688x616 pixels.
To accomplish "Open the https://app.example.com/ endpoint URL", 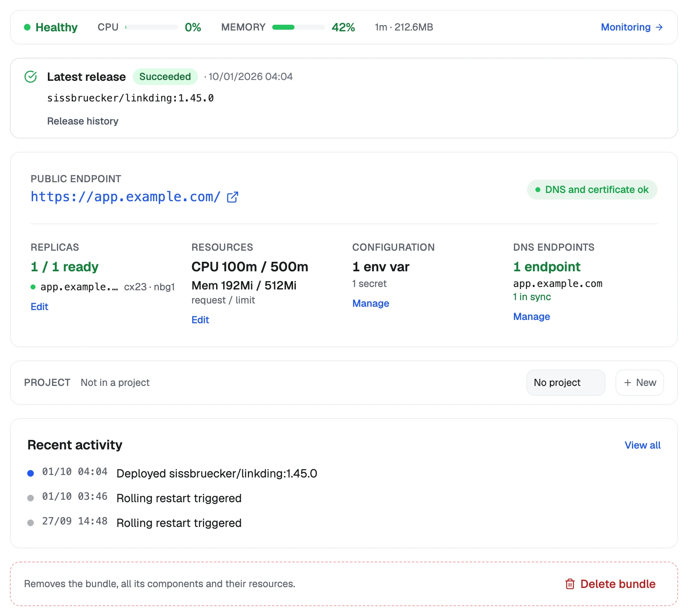I will [x=125, y=197].
